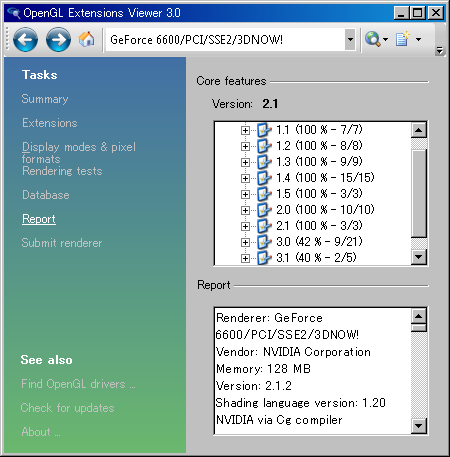This screenshot has width=450, height=457.
Task: Click the checkmark icon for version 1.1
Action: pyautogui.click(x=263, y=130)
